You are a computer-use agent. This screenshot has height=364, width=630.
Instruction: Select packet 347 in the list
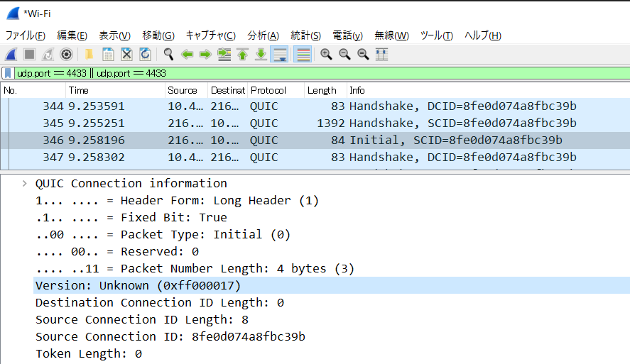(315, 158)
